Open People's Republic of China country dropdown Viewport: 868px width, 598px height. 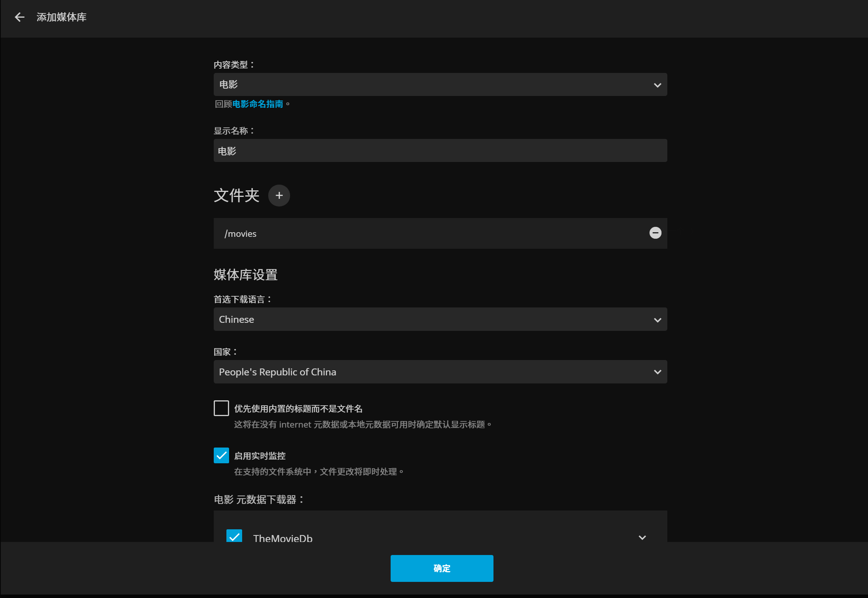pyautogui.click(x=422, y=372)
